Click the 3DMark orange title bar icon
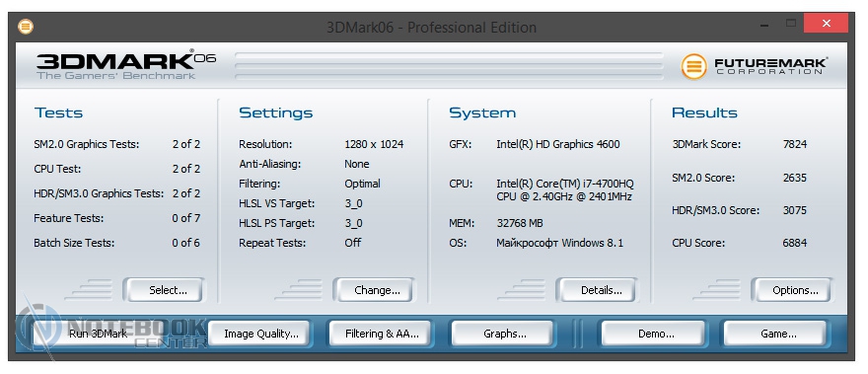Viewport: 868px width, 374px height. click(26, 26)
